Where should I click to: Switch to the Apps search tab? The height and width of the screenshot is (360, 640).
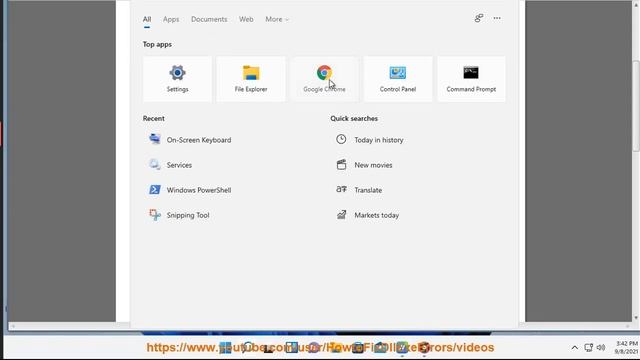[171, 19]
